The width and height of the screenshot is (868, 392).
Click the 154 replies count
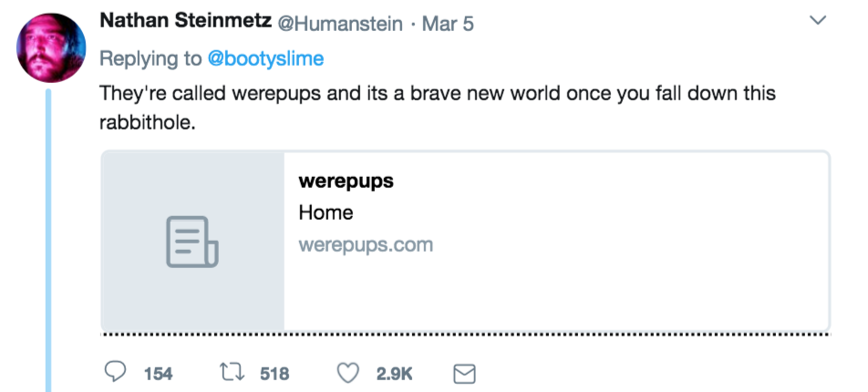pyautogui.click(x=158, y=373)
